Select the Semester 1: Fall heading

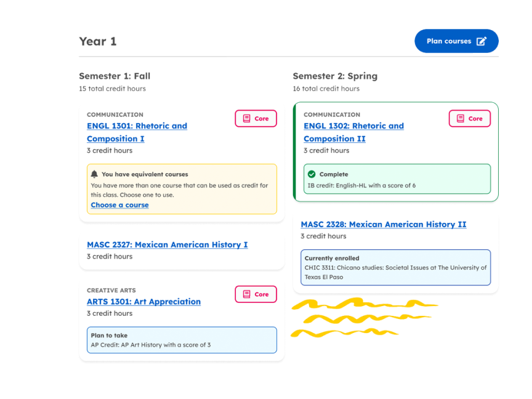coord(115,76)
